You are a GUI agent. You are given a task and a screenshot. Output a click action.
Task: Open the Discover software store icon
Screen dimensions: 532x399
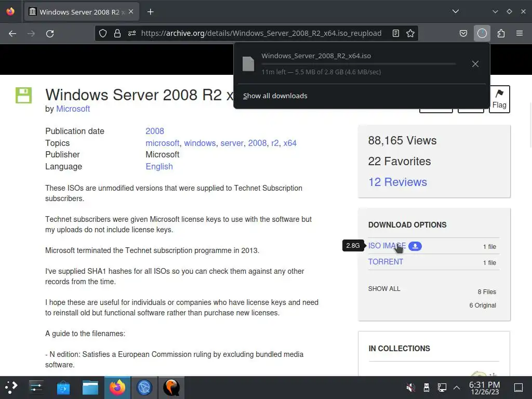tap(63, 388)
